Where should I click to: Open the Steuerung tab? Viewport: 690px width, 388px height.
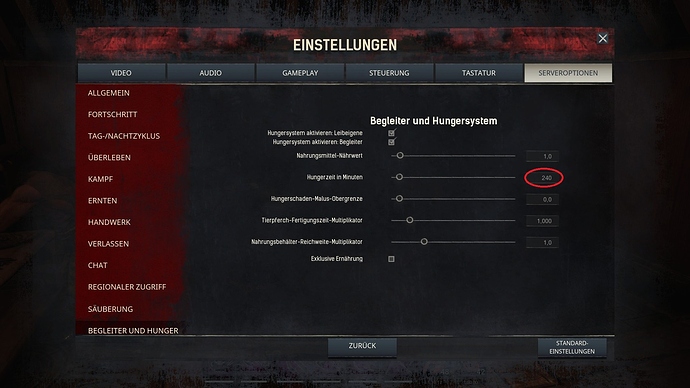pos(389,73)
